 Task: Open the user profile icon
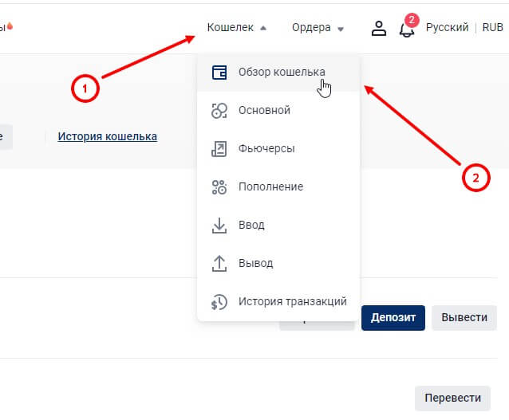click(379, 28)
